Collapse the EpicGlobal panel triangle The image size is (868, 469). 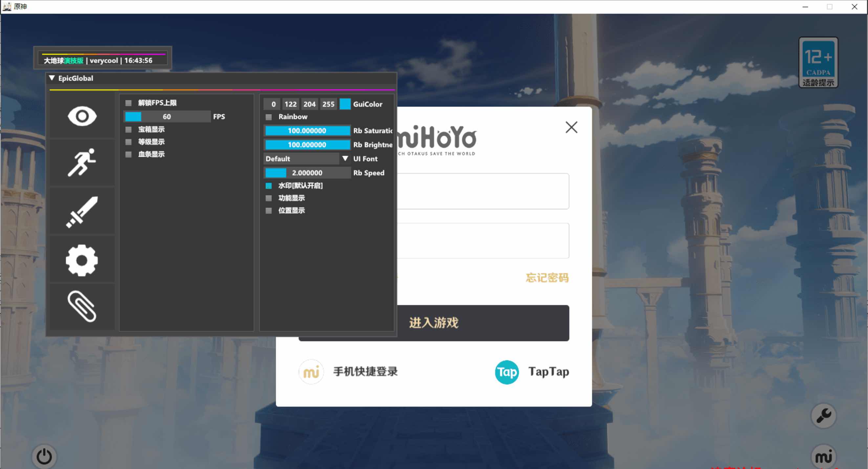(52, 78)
